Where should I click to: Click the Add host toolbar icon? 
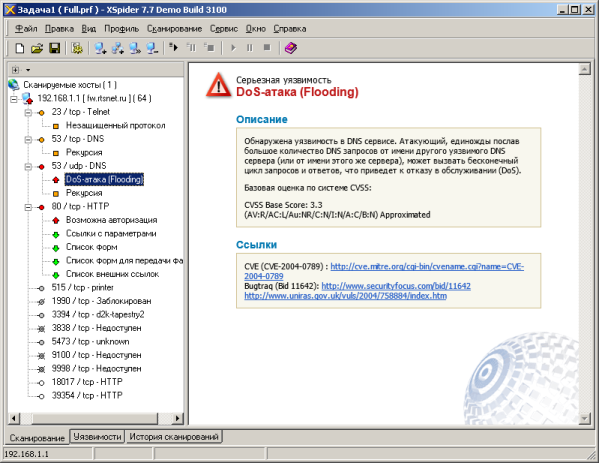click(x=100, y=48)
